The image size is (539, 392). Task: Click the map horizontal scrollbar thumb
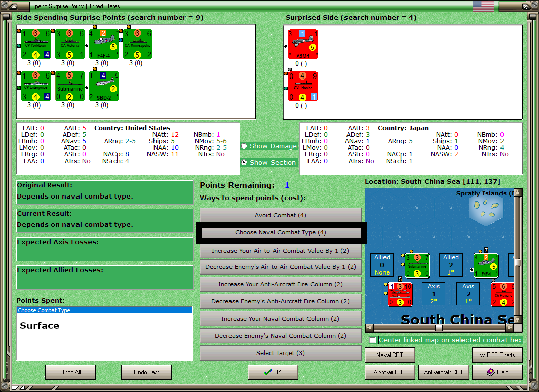pyautogui.click(x=439, y=328)
